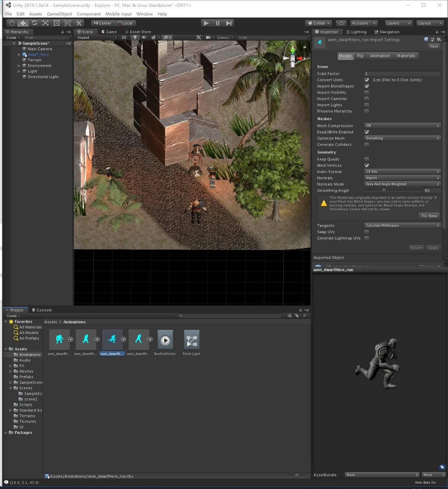Click the Collab button

point(319,23)
